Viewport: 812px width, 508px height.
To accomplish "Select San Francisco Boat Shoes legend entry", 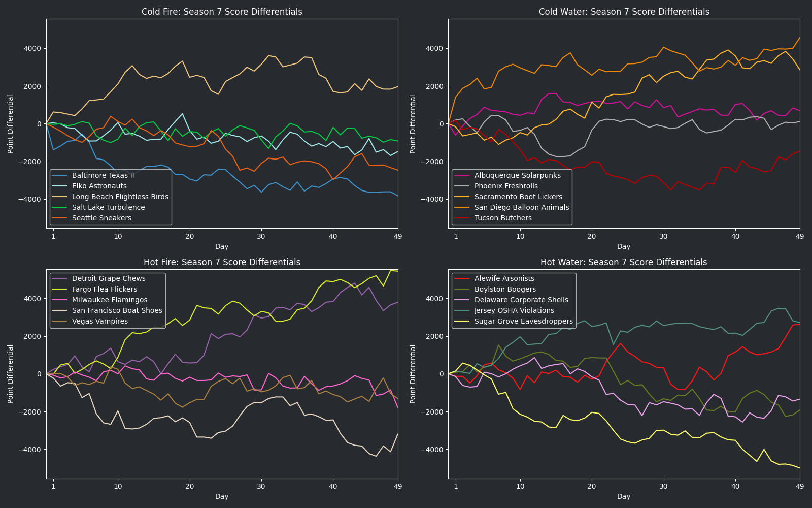I will [117, 310].
